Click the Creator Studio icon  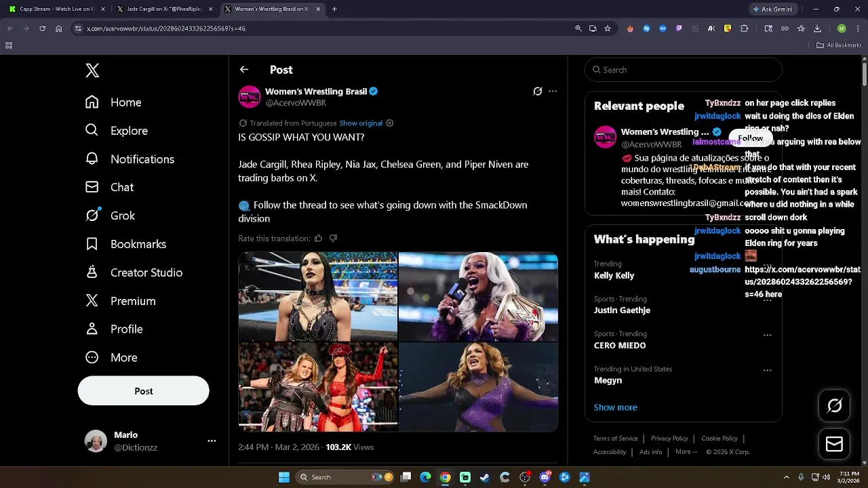pos(92,272)
